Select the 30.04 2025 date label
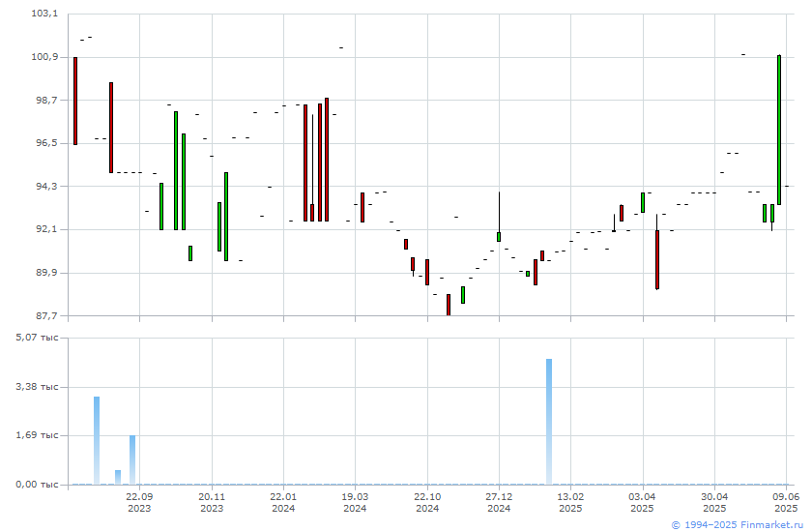The width and height of the screenshot is (812, 532). click(x=714, y=502)
